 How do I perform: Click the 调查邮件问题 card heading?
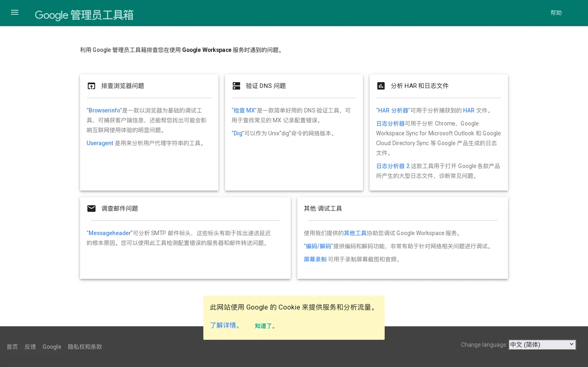click(120, 209)
